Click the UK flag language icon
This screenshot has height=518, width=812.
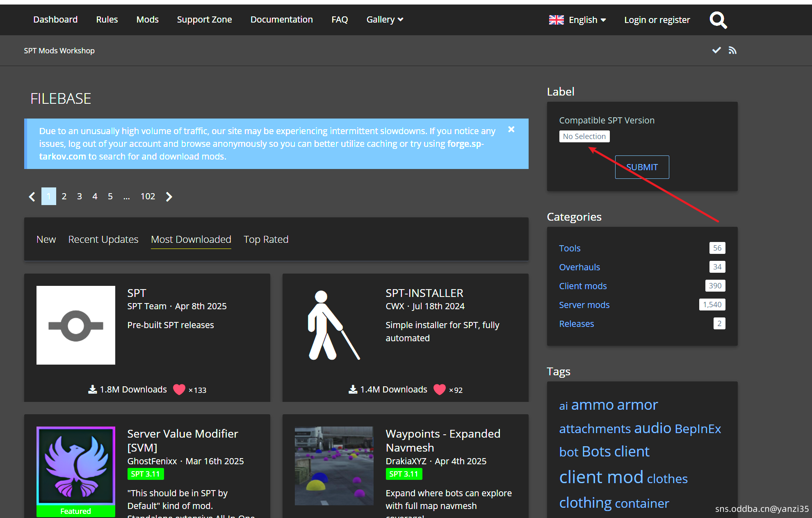[557, 20]
